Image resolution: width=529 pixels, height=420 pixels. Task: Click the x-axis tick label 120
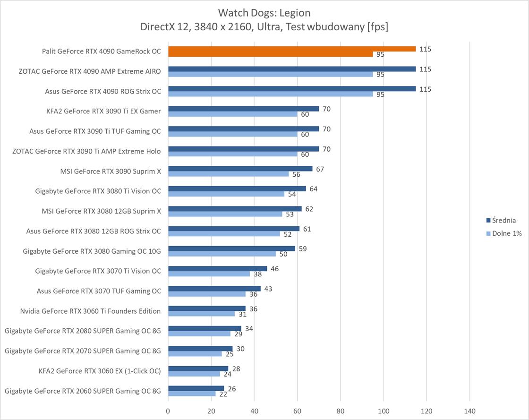tap(427, 411)
